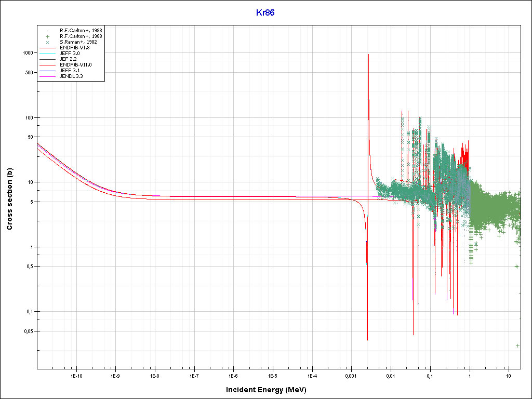
Task: Click the 0,05 tick on the y-axis
Action: pos(28,331)
